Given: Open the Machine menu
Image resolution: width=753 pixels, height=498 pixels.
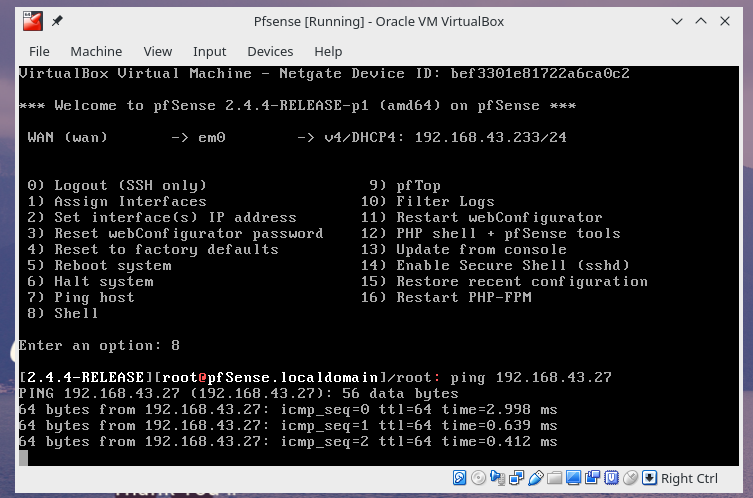Looking at the screenshot, I should 96,51.
